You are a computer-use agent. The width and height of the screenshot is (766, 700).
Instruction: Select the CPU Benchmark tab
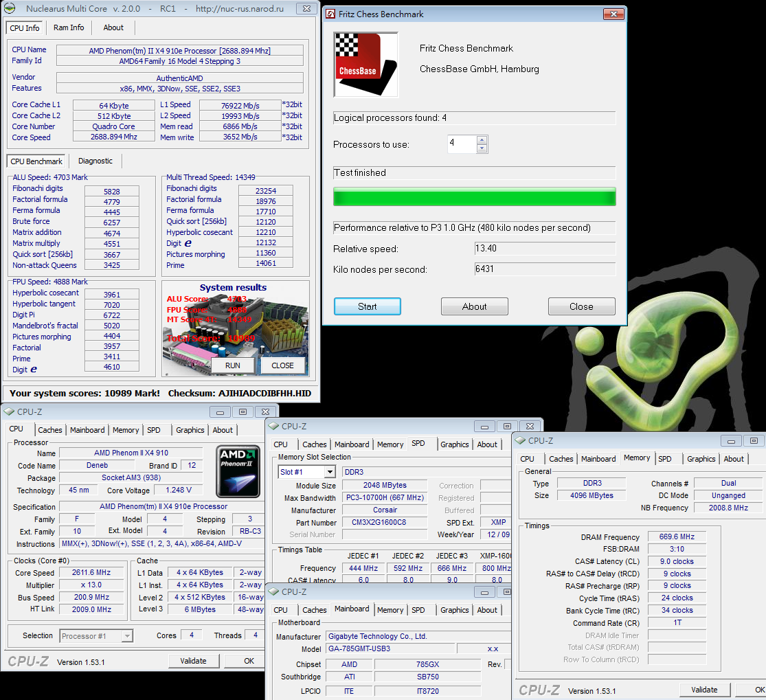pos(36,161)
